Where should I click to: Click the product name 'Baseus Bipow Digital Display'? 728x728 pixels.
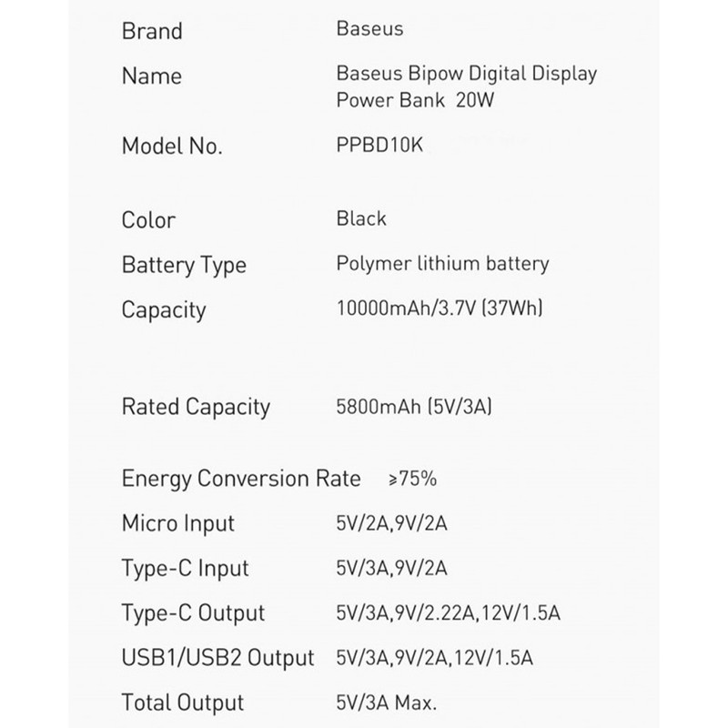(x=467, y=74)
